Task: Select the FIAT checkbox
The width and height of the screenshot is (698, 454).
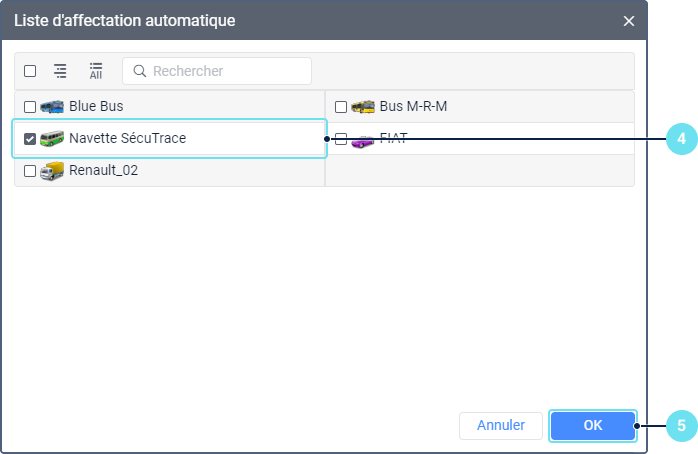Action: pos(341,139)
